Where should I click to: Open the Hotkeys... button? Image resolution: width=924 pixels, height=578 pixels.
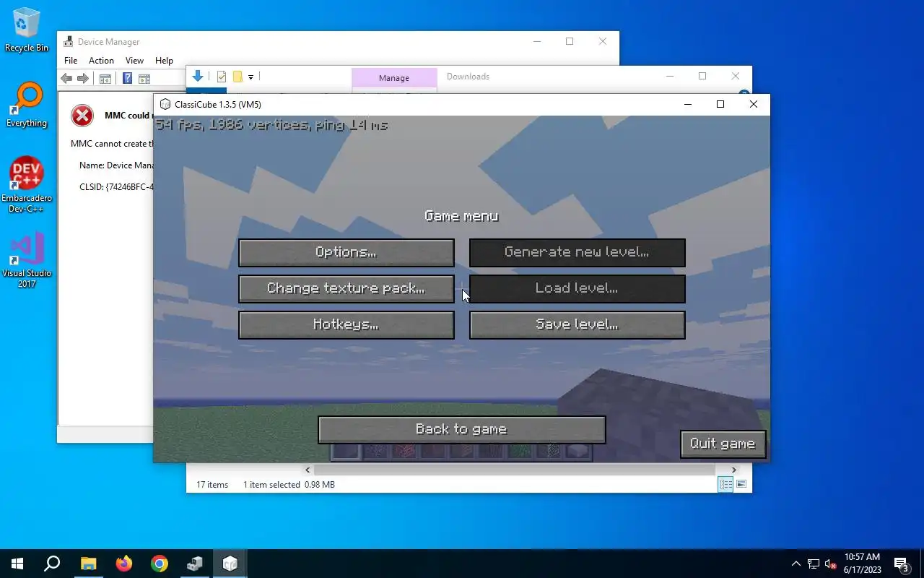(x=346, y=325)
